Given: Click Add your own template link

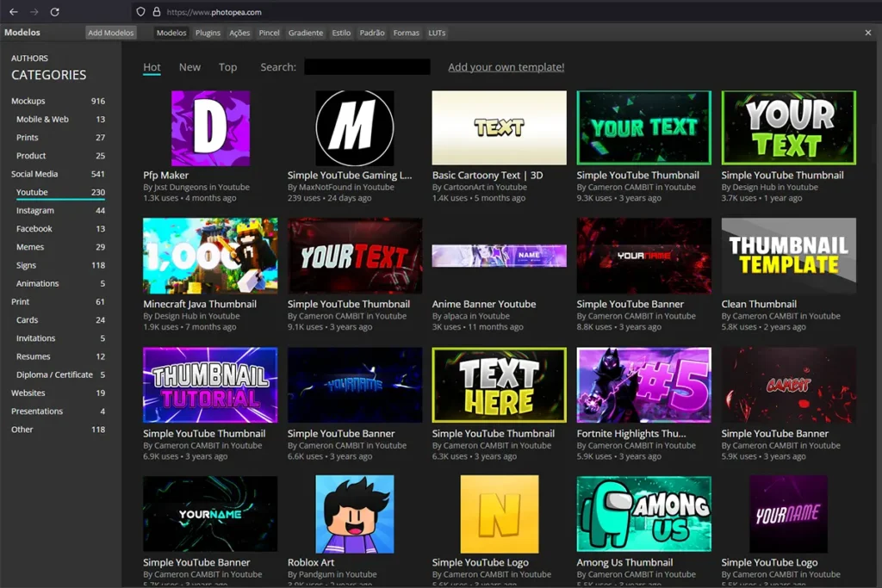Looking at the screenshot, I should tap(506, 67).
